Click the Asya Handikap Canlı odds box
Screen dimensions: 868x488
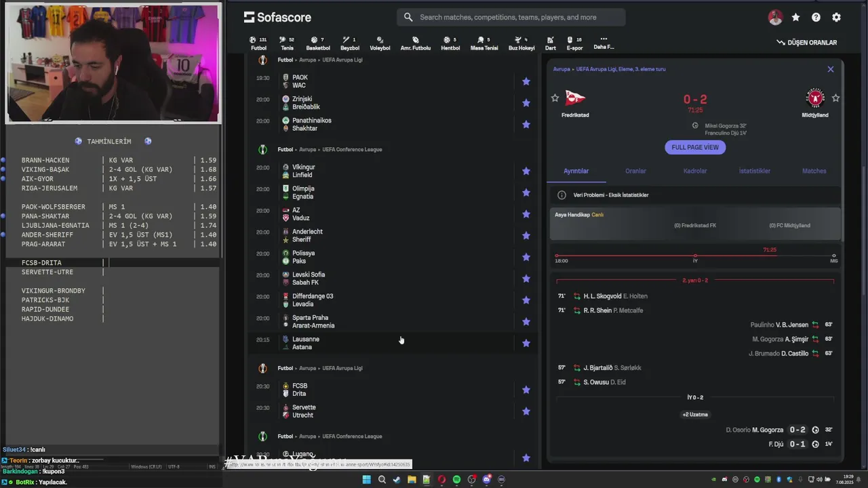(695, 224)
